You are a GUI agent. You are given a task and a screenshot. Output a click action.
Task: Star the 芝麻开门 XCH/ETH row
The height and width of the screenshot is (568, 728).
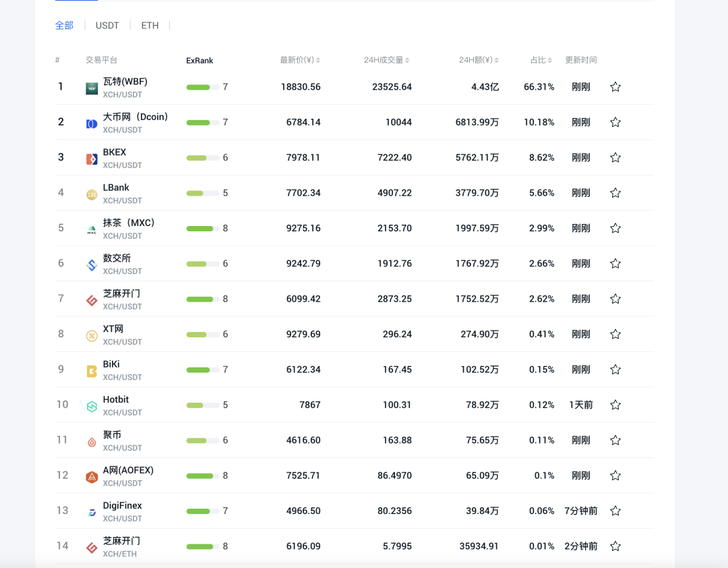pyautogui.click(x=615, y=546)
